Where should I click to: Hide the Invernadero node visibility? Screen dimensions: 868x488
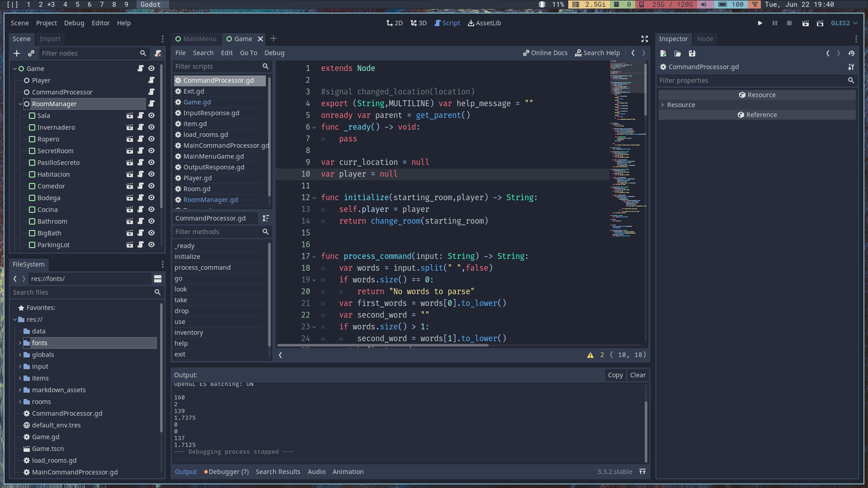tap(151, 127)
